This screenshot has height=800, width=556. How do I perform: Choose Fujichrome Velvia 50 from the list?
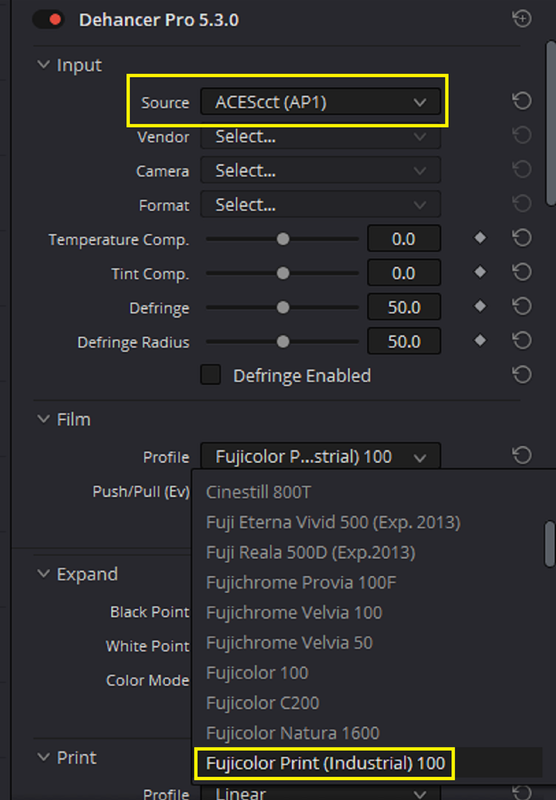coord(289,642)
